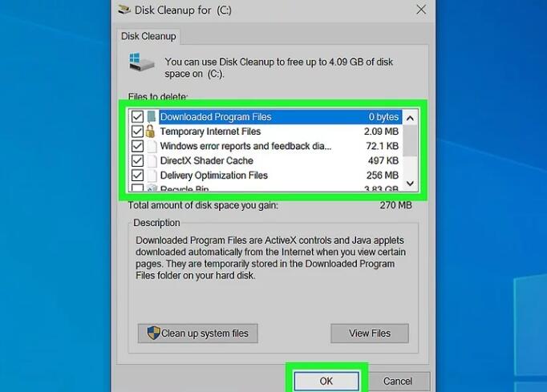The height and width of the screenshot is (392, 547).
Task: Click the shield icon on Clean up system files
Action: coord(153,333)
